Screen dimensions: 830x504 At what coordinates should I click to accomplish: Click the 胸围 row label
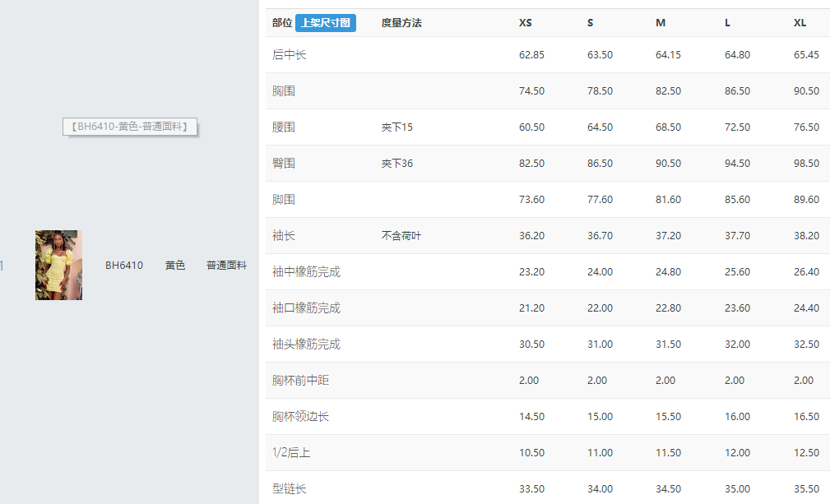click(283, 91)
